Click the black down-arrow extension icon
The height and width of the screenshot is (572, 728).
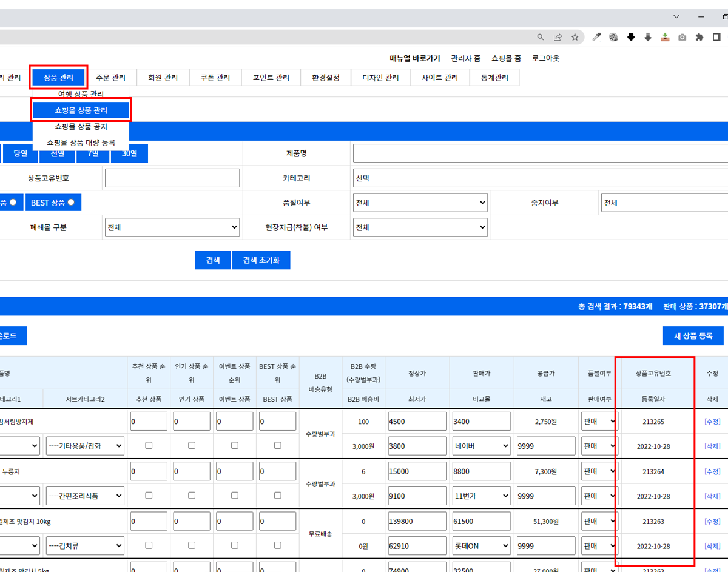pyautogui.click(x=631, y=37)
